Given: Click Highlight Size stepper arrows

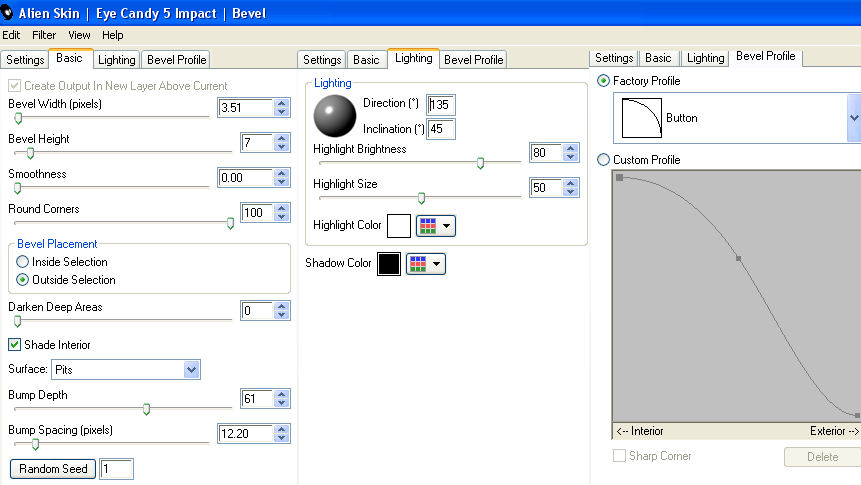Looking at the screenshot, I should coord(571,188).
